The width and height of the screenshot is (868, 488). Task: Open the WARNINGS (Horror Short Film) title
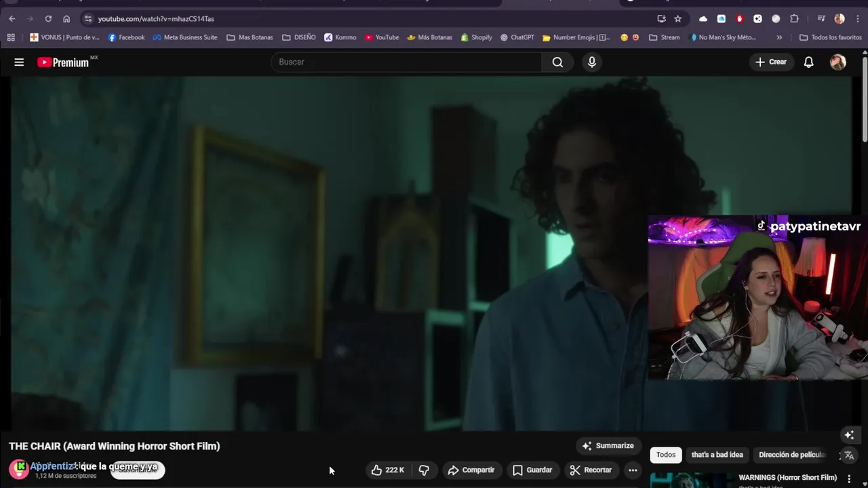pyautogui.click(x=787, y=478)
